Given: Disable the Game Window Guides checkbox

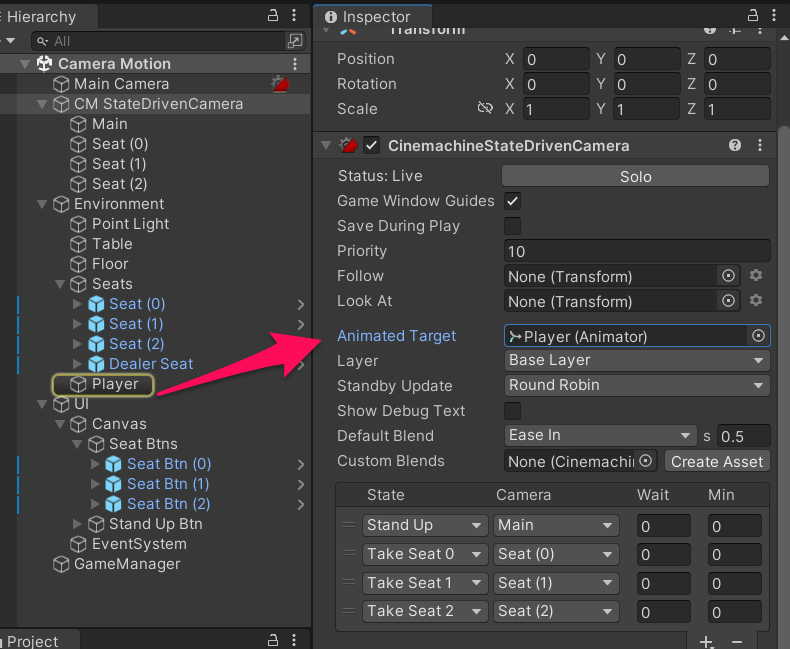Looking at the screenshot, I should click(x=512, y=201).
